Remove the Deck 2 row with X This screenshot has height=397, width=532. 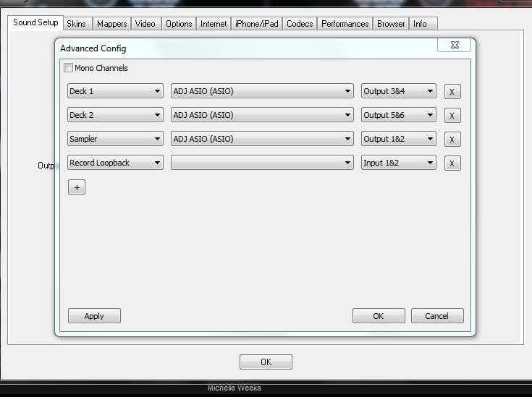pos(452,116)
